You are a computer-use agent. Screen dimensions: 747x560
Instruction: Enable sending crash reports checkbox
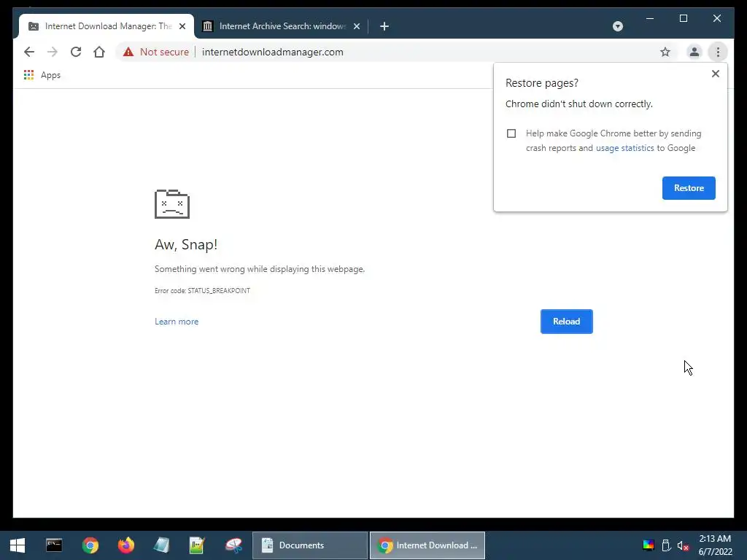click(511, 133)
